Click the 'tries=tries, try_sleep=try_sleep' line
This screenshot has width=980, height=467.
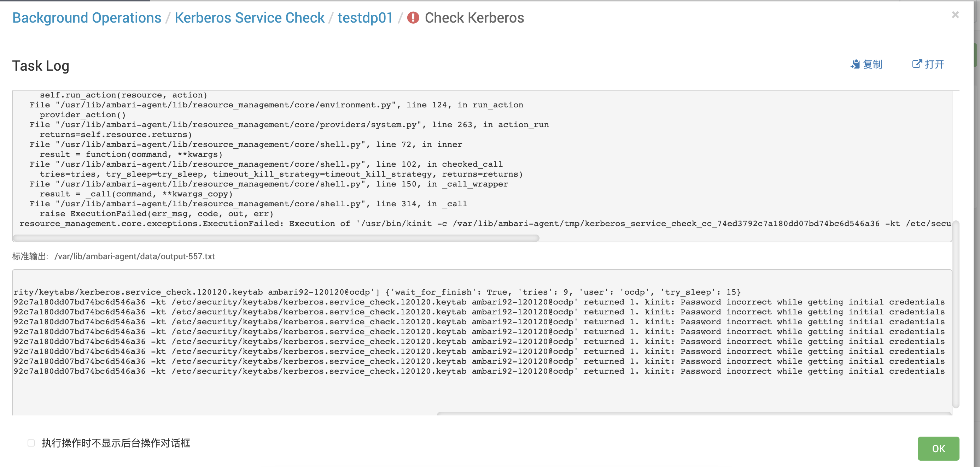(281, 175)
